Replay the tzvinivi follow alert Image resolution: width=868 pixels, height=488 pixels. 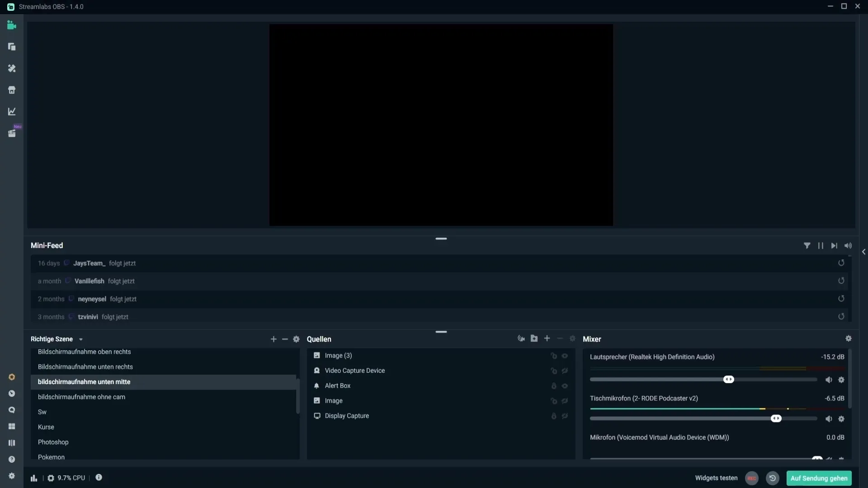pyautogui.click(x=841, y=316)
